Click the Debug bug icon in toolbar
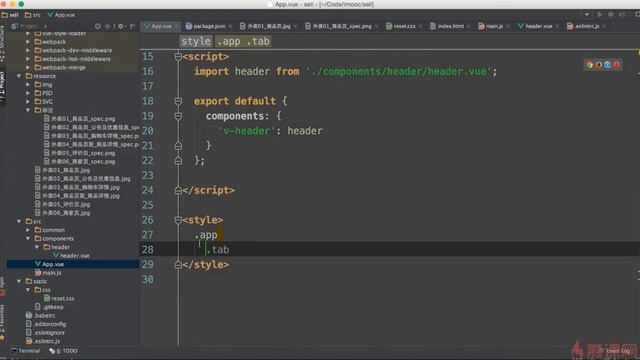This screenshot has height=360, width=640. (611, 15)
